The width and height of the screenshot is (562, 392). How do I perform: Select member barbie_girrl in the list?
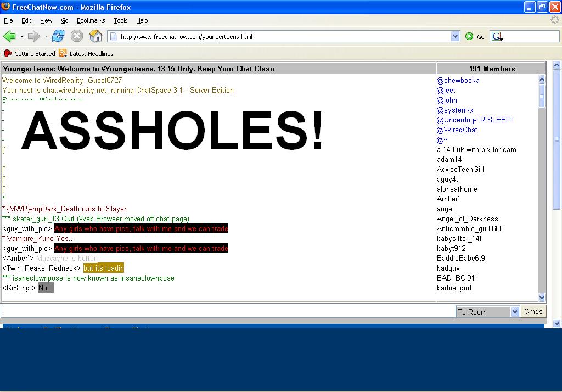coord(454,288)
